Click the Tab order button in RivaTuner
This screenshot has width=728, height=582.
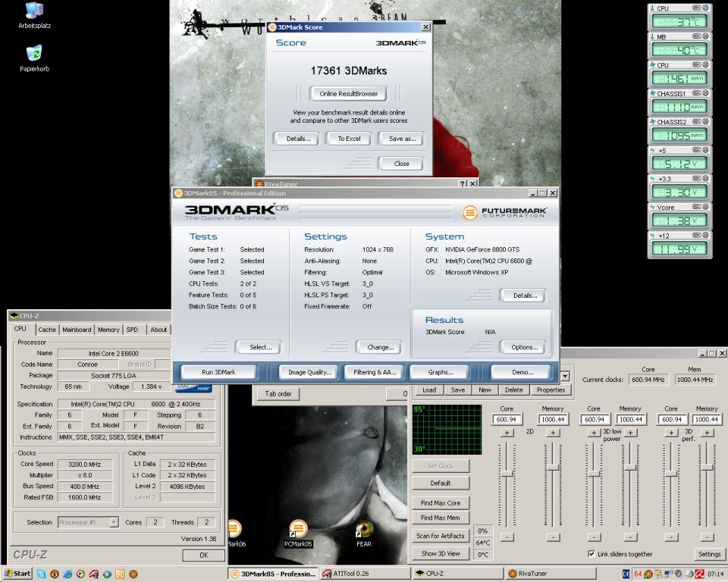click(278, 394)
